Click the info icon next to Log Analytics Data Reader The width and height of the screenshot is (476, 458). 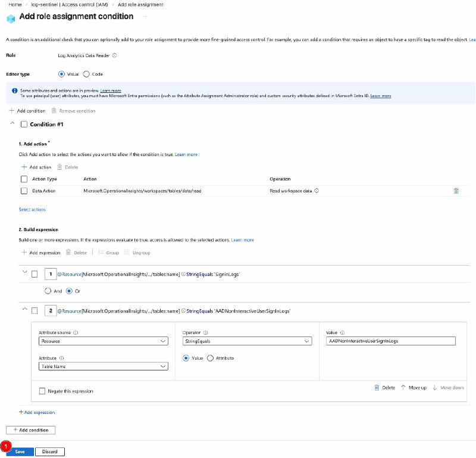114,55
